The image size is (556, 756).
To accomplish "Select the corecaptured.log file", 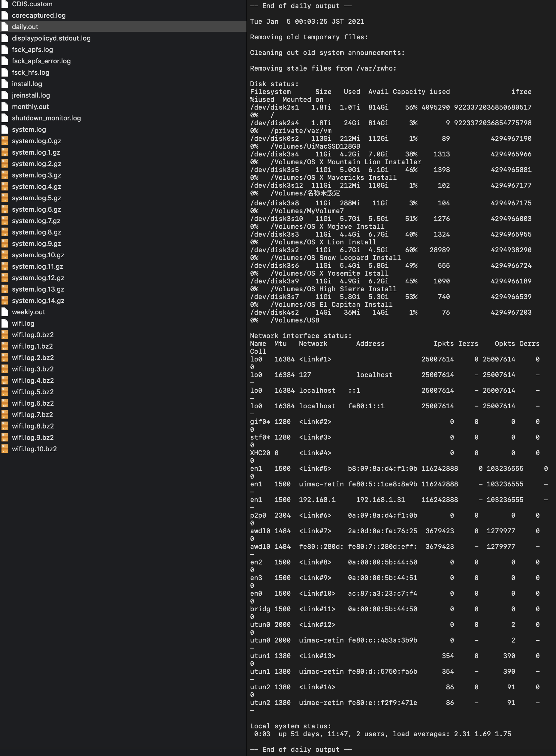I will pos(39,16).
